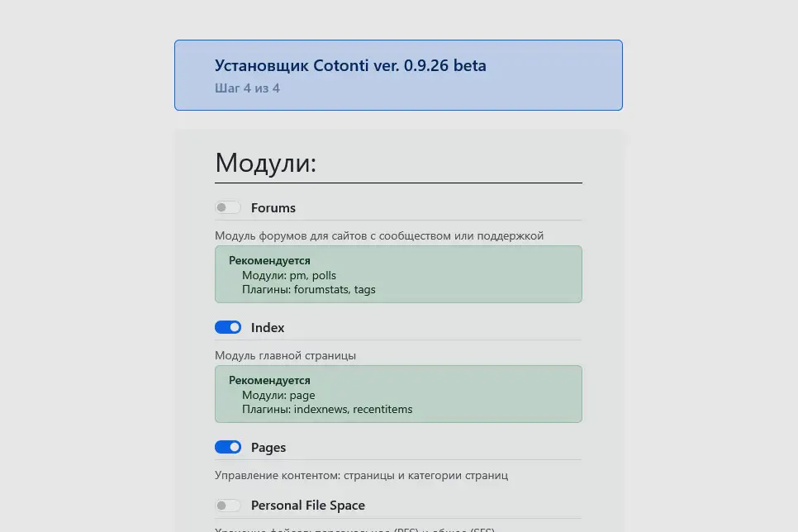Screen dimensions: 798x532
Task: Enable the Personal File Space toggle
Action: (228, 505)
